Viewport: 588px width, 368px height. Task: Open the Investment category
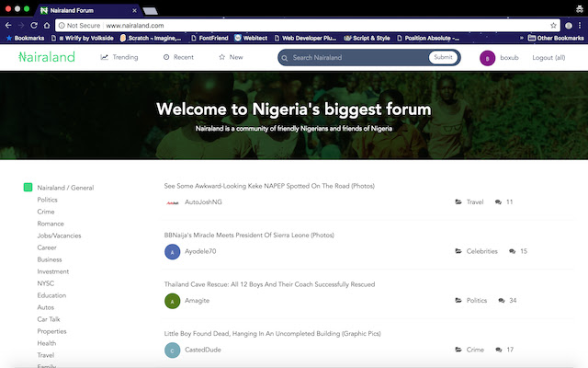point(53,271)
